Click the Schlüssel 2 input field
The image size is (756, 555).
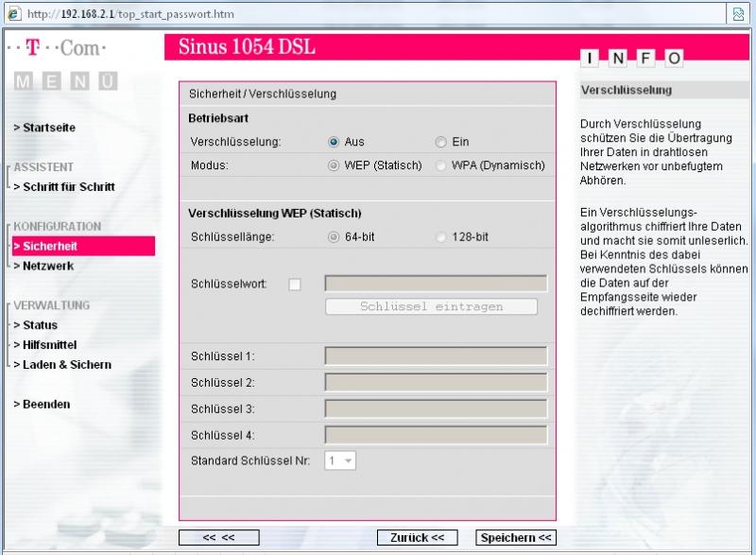(437, 382)
